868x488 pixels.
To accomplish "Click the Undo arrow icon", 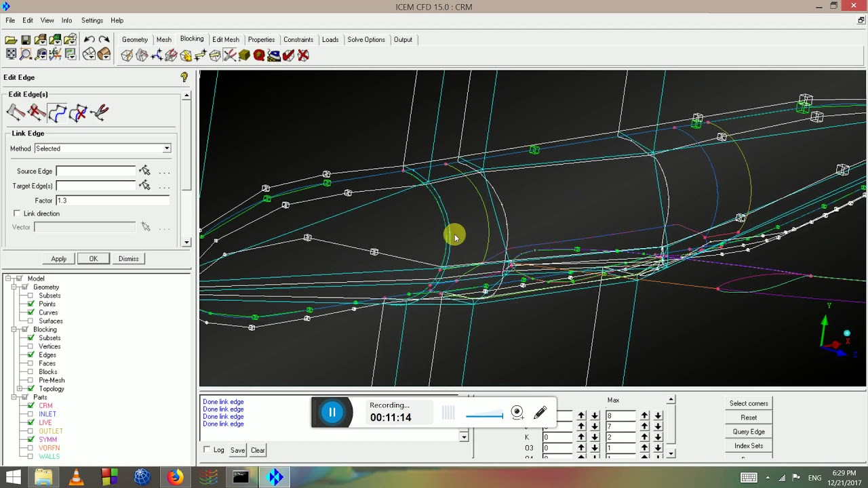I will pos(89,40).
